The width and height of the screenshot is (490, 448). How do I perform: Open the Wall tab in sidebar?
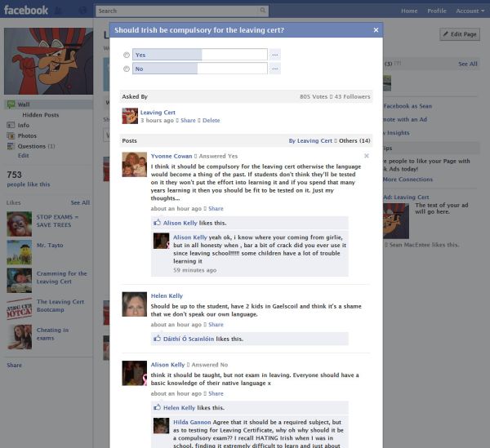pyautogui.click(x=49, y=104)
